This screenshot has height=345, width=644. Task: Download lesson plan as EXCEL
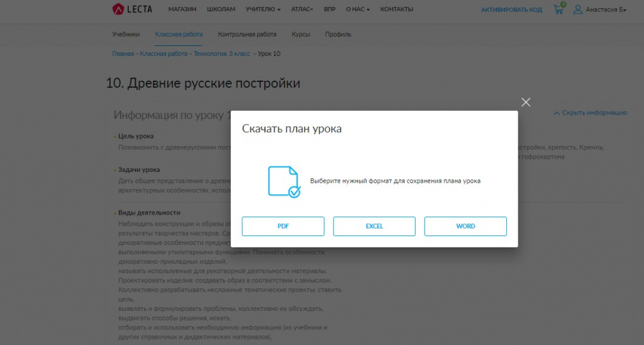[x=374, y=226]
